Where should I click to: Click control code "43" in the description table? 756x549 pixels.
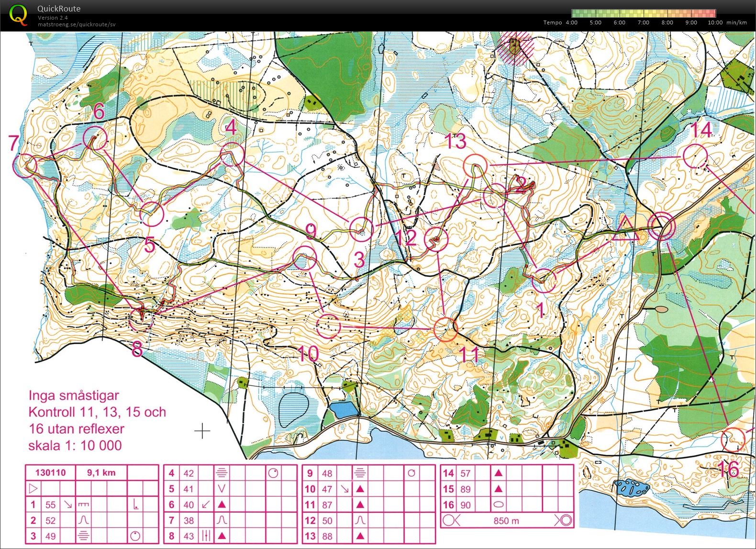(x=189, y=536)
